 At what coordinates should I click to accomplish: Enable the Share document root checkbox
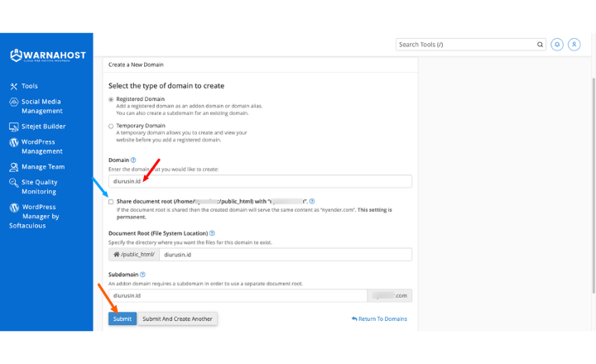click(111, 201)
